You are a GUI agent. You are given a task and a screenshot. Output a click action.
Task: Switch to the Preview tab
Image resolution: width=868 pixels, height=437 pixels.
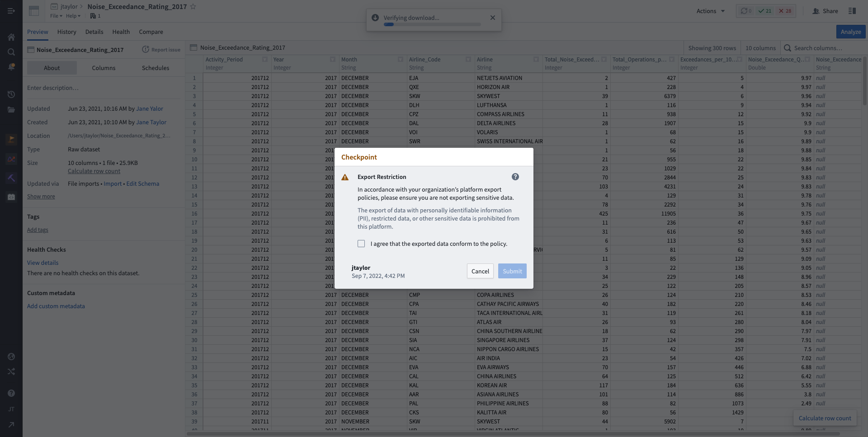coord(38,32)
